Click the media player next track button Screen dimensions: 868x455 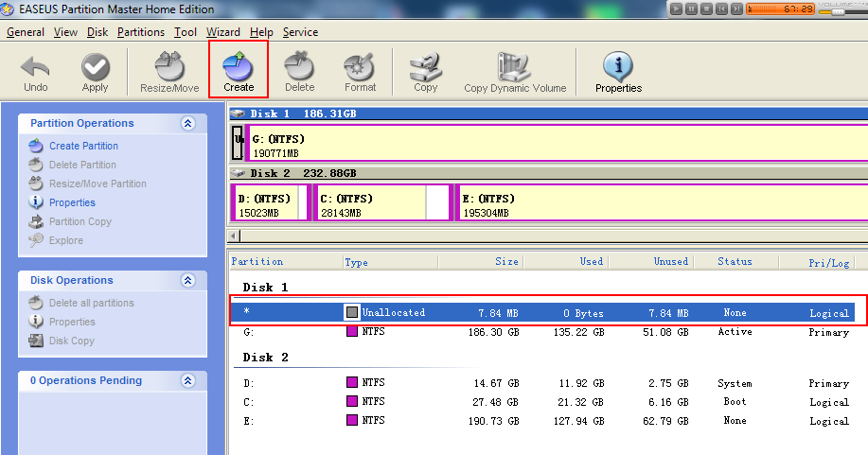pyautogui.click(x=736, y=9)
